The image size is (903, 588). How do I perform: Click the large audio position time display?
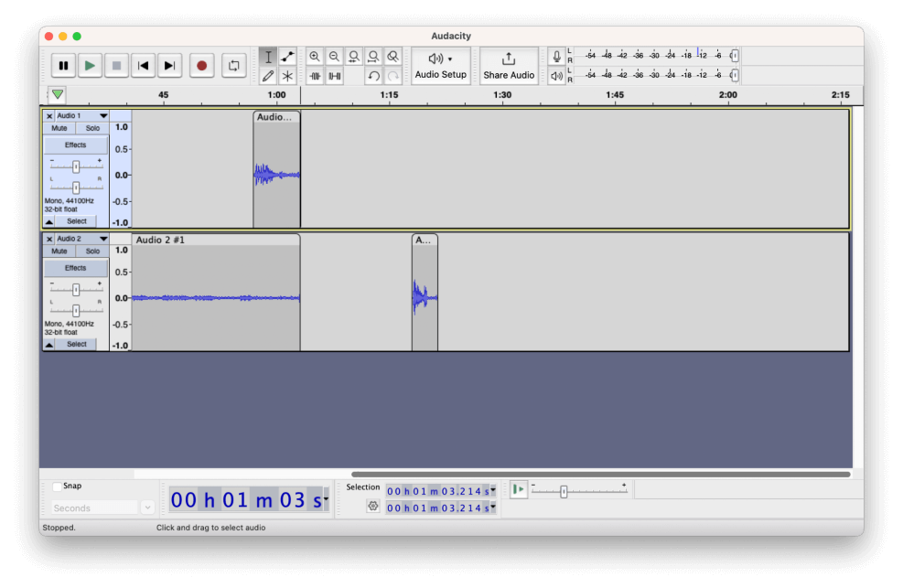(246, 500)
